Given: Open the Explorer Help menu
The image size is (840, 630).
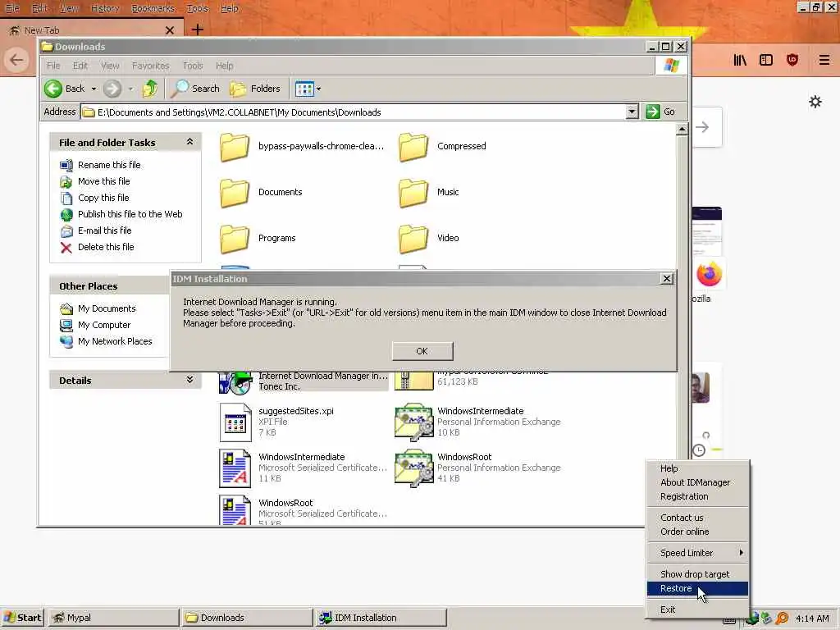Looking at the screenshot, I should click(225, 66).
